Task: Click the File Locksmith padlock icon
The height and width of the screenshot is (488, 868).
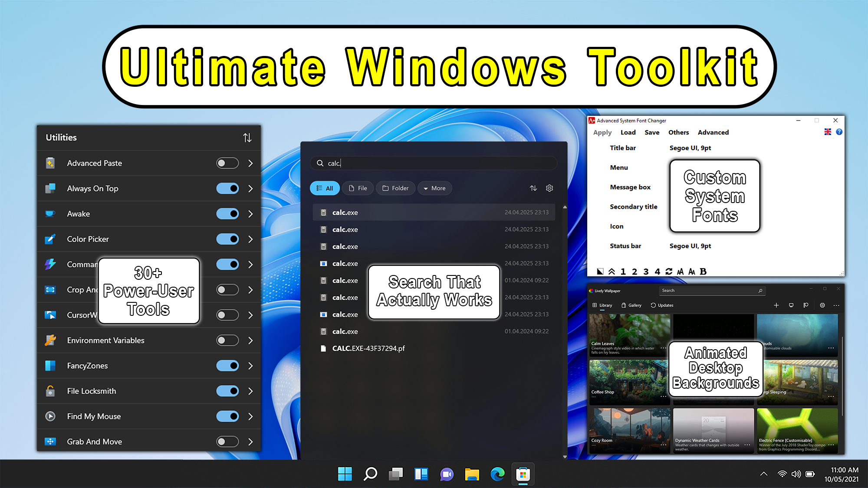Action: 50,391
